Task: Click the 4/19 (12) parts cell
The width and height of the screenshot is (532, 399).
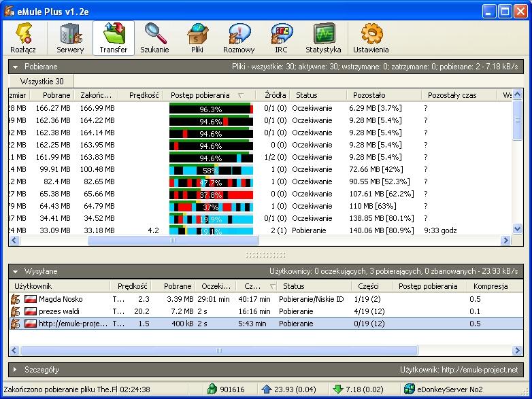Action: (369, 311)
